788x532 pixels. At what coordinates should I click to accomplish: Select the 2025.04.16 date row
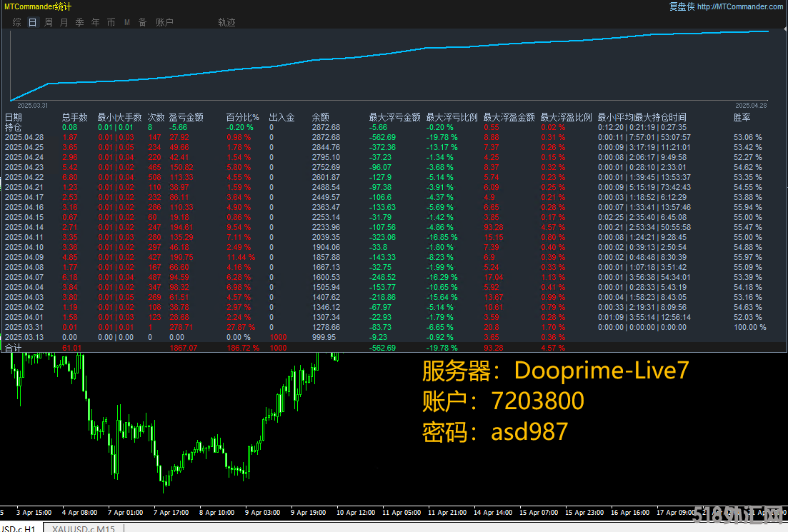24,208
